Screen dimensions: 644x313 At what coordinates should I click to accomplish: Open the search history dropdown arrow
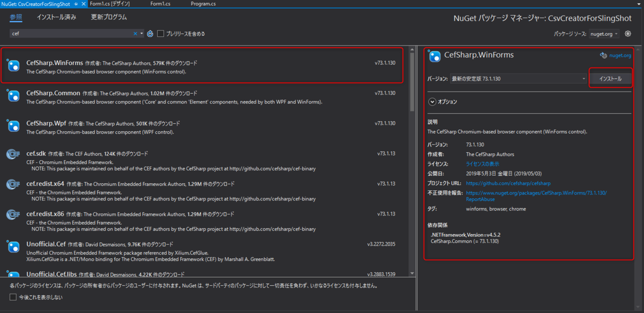(142, 34)
